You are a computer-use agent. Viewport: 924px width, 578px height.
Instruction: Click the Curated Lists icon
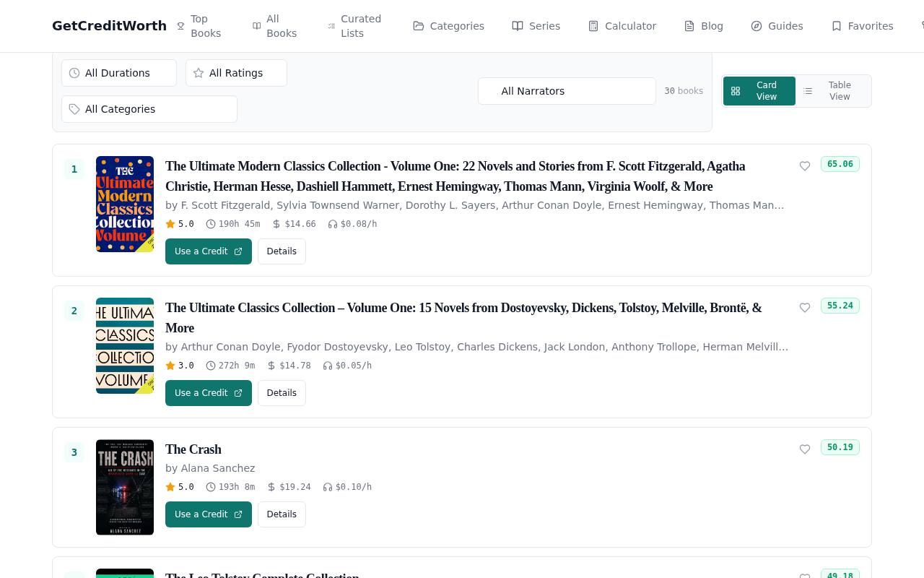(331, 26)
